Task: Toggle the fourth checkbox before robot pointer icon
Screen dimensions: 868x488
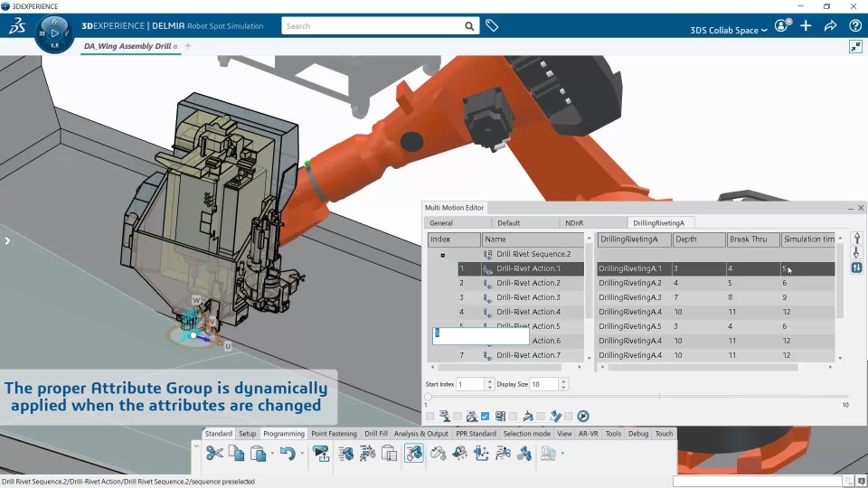Action: tap(514, 416)
